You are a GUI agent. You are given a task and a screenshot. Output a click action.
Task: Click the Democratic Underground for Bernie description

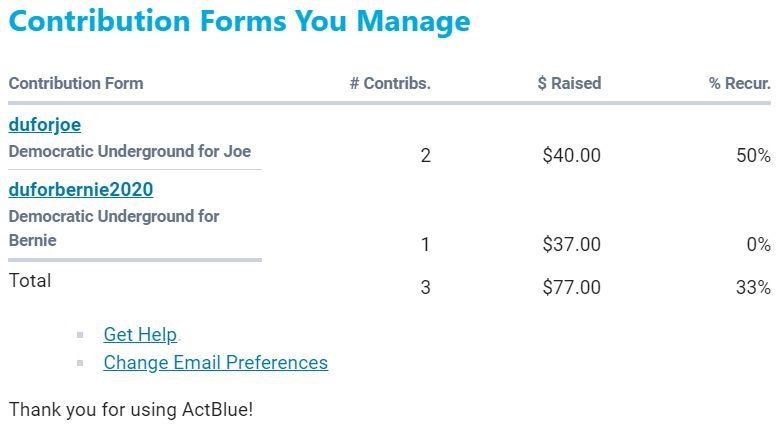(x=113, y=228)
